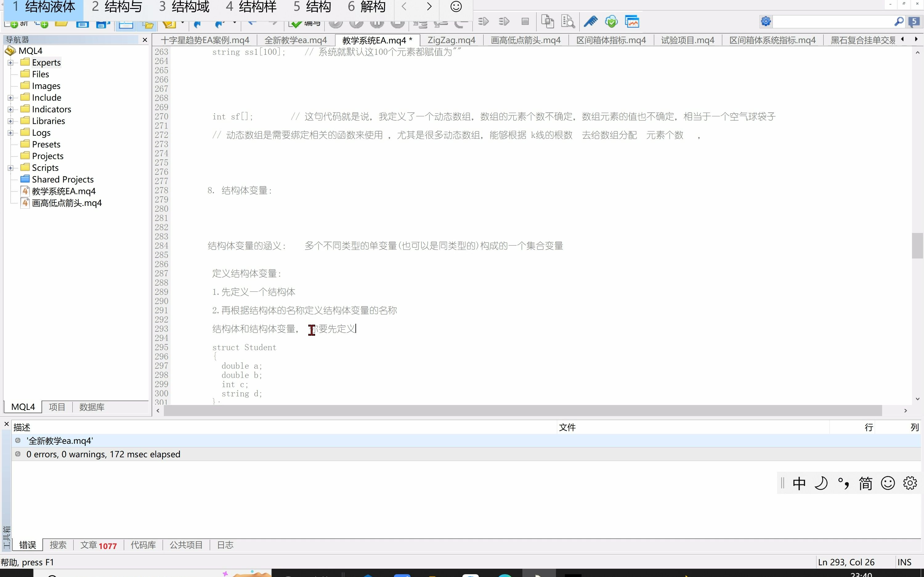Click the editor vertical scrollbar thumb
Image resolution: width=924 pixels, height=577 pixels.
tap(917, 245)
